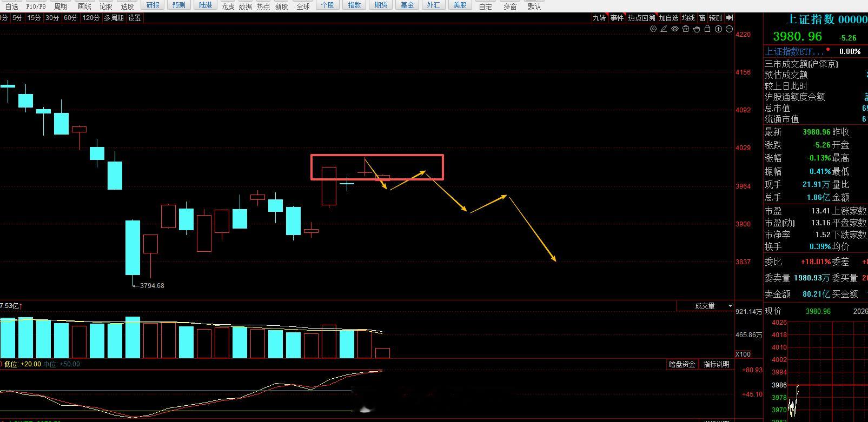Select the pen drawing tool icon
This screenshot has width=868, height=422.
point(664,29)
